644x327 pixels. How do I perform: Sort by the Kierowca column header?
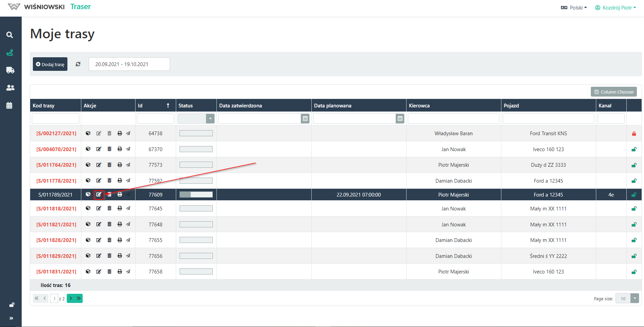point(419,106)
